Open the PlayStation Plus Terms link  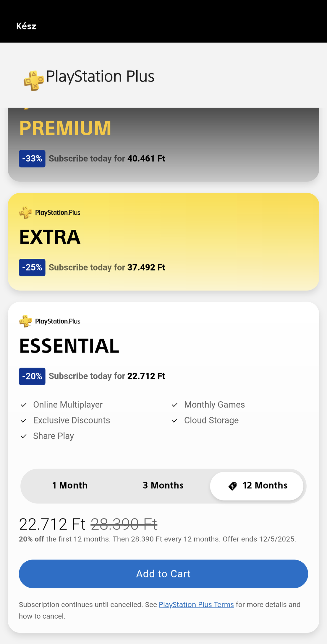(196, 605)
